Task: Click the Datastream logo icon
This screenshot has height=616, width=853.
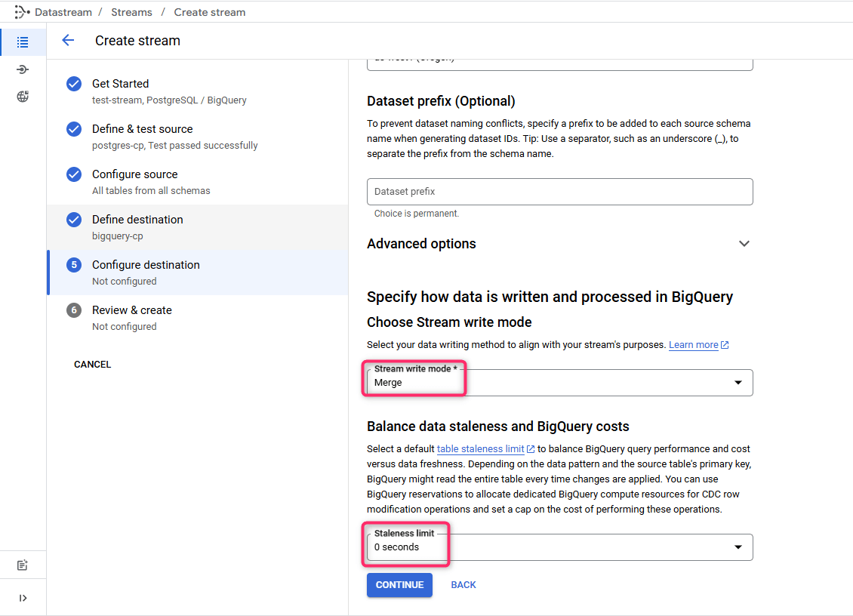Action: (x=22, y=12)
